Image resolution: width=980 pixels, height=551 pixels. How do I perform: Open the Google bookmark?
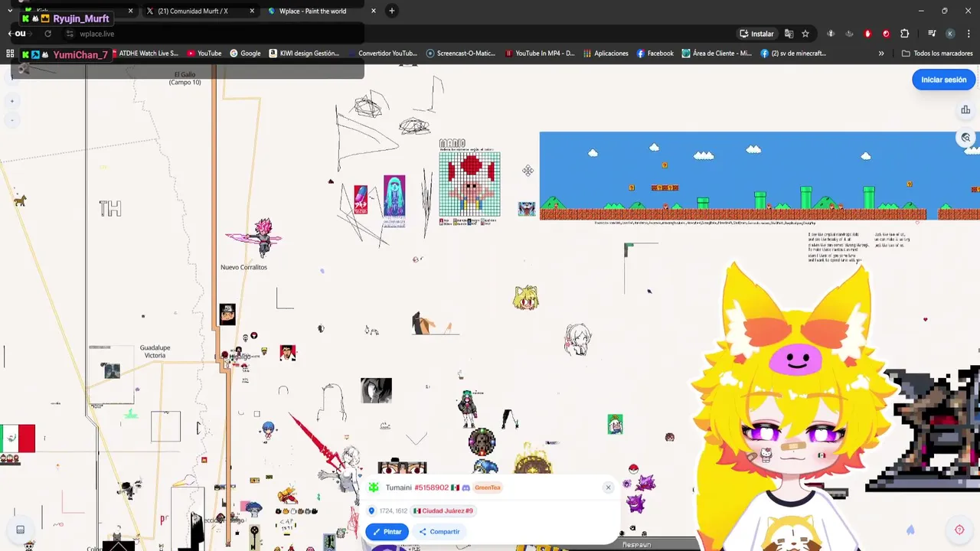click(245, 54)
